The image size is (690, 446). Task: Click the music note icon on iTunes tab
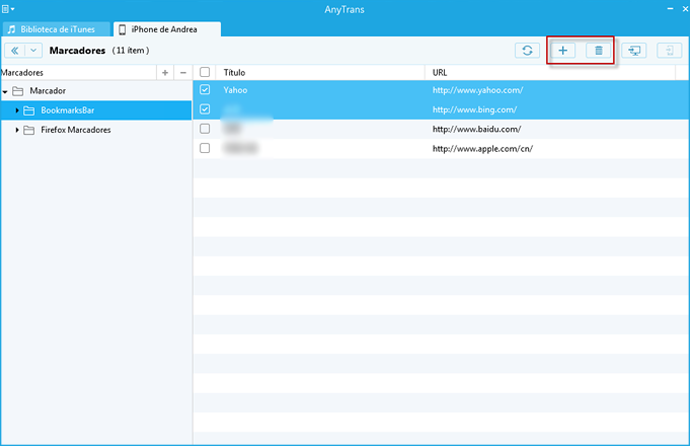pos(12,29)
